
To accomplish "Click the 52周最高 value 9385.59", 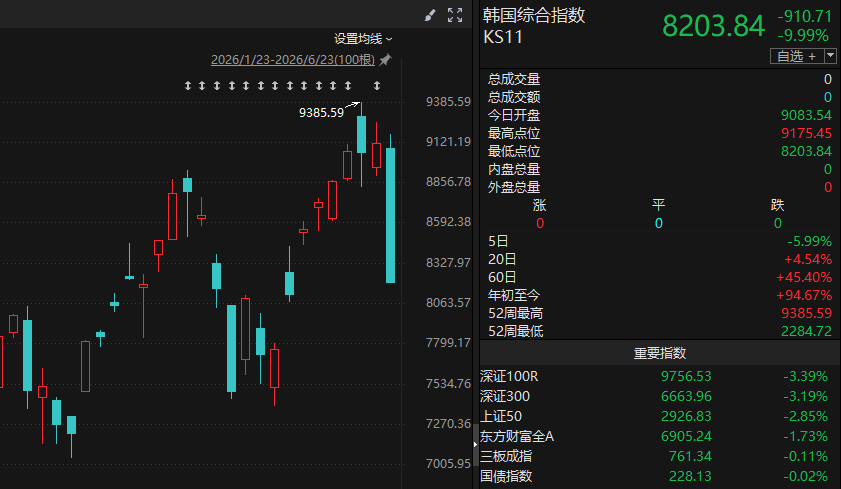I will pyautogui.click(x=806, y=313).
